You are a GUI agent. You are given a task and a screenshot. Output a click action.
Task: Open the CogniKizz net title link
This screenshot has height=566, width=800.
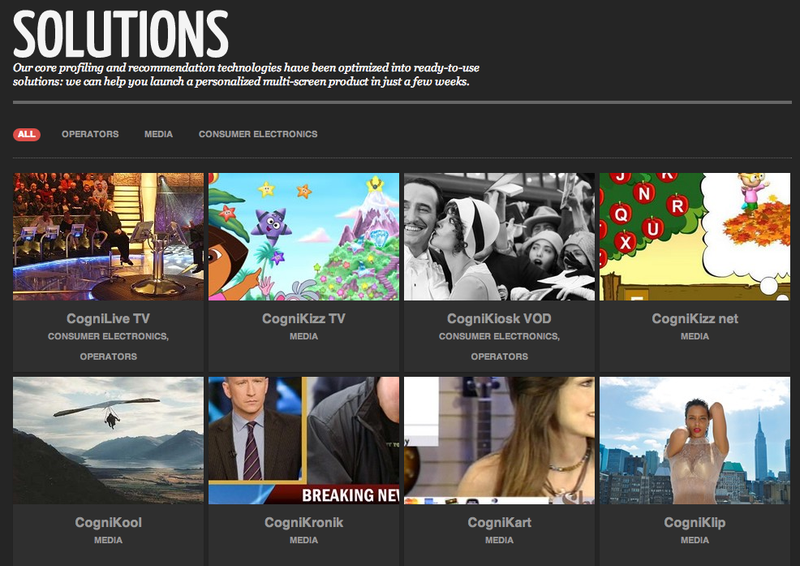[695, 319]
